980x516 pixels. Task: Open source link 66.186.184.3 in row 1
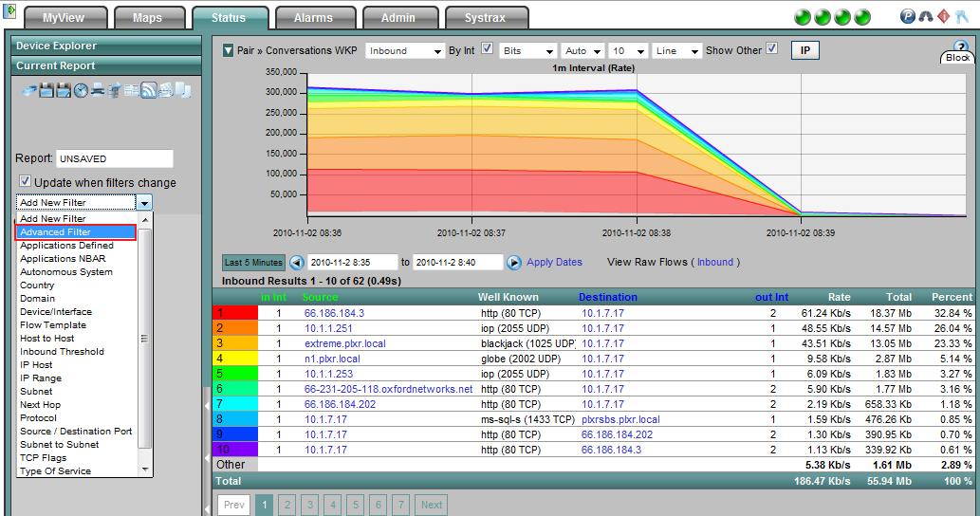[334, 313]
